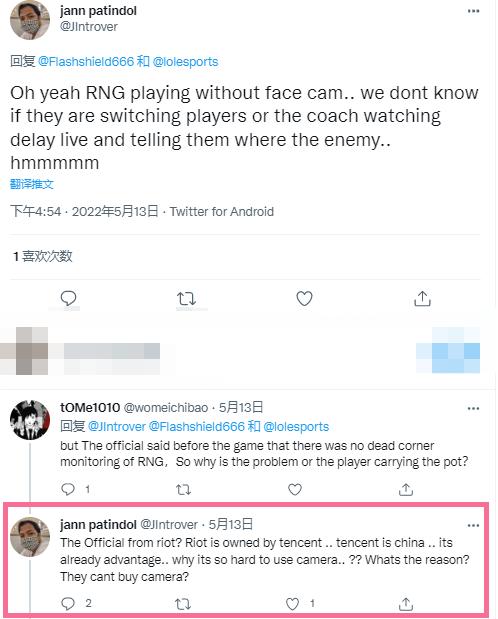
Task: Reply to the highlighted tencent reply
Action: click(x=68, y=603)
